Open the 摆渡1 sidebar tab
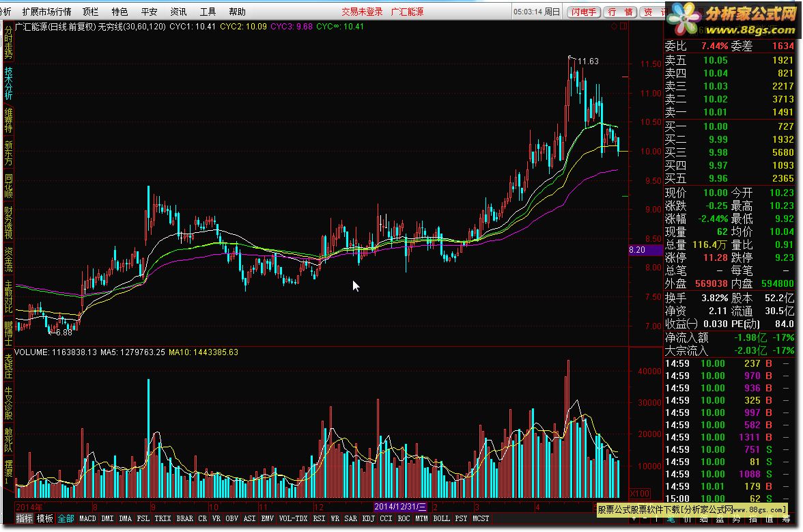This screenshot has width=803, height=532. click(x=8, y=472)
